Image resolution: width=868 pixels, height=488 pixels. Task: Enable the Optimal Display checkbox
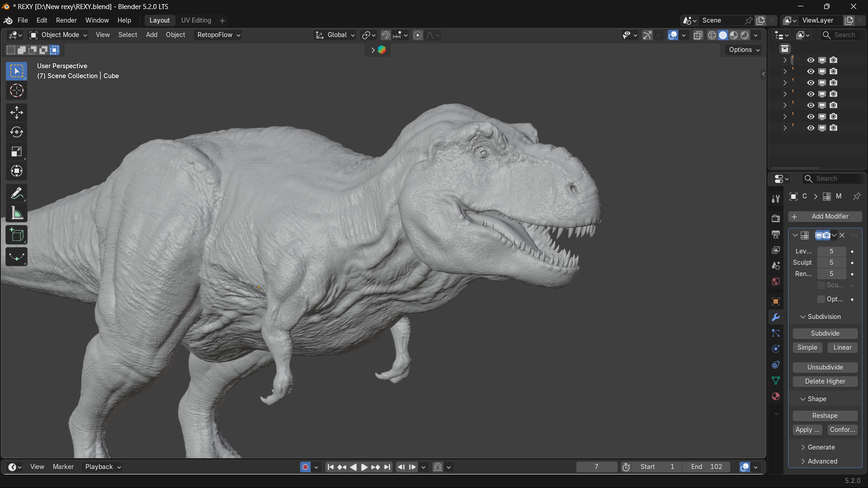pyautogui.click(x=821, y=299)
